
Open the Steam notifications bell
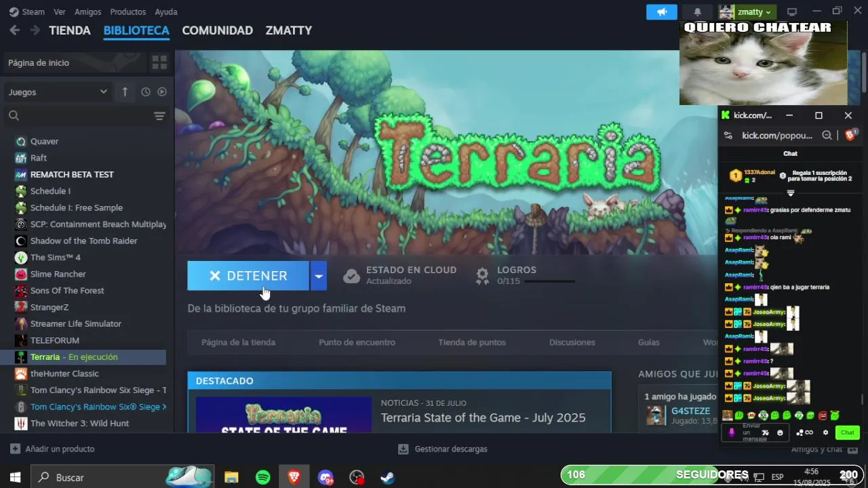click(x=697, y=12)
